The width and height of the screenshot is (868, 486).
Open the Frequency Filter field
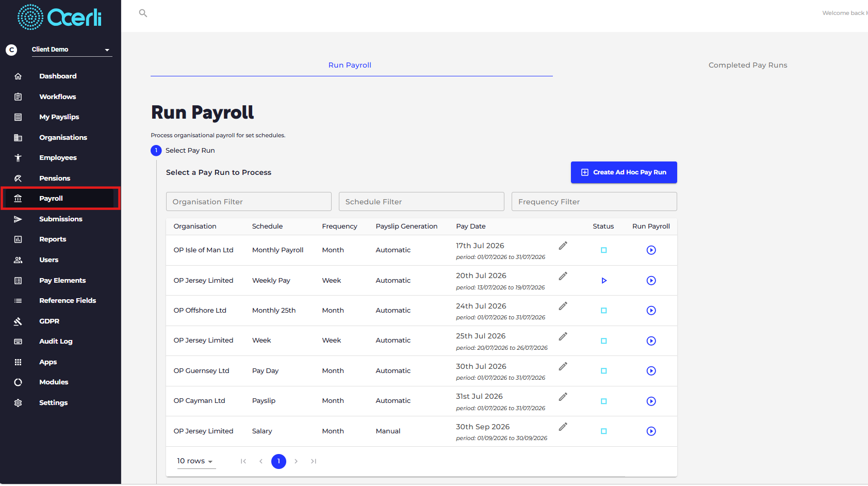(594, 202)
